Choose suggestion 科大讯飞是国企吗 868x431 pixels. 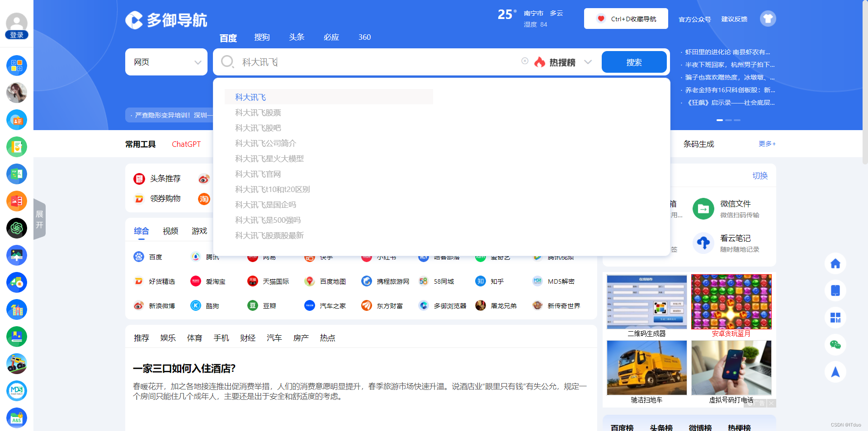pos(265,205)
